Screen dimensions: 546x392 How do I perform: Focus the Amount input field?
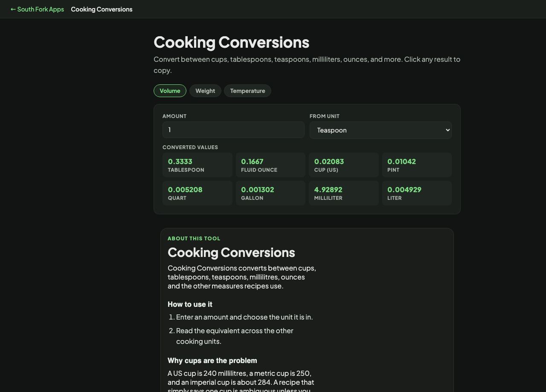(233, 130)
